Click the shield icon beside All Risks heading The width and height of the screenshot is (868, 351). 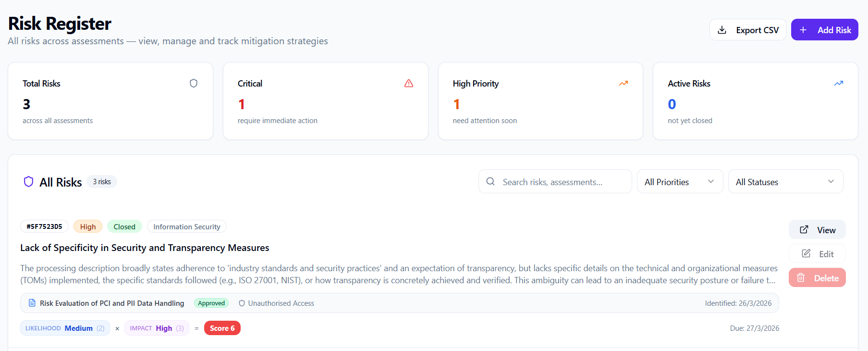(x=29, y=182)
